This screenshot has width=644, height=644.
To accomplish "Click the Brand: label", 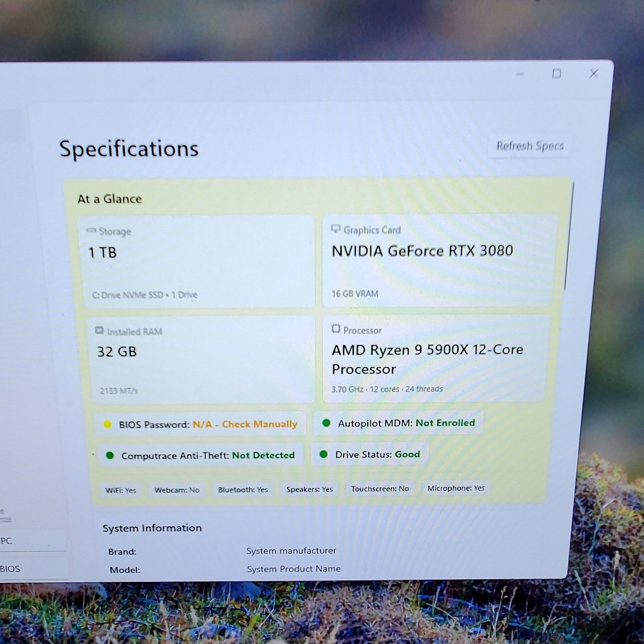I will coord(122,552).
